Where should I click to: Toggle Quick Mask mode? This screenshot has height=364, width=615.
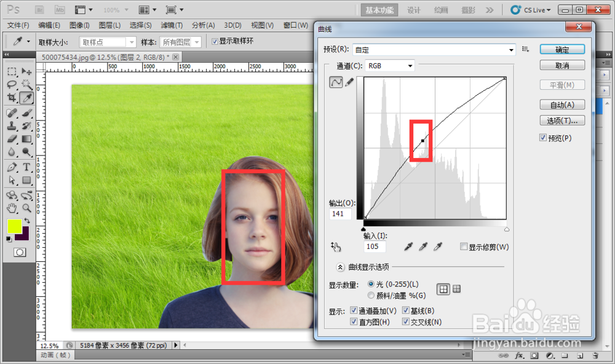tap(20, 252)
